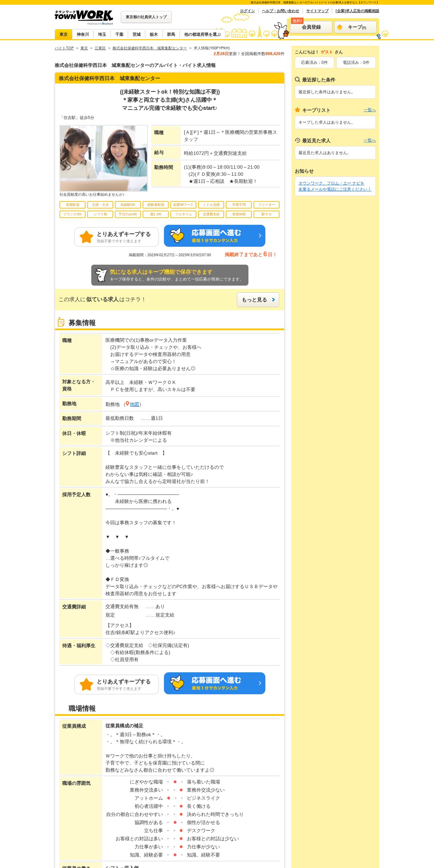This screenshot has width=434, height=868.
Task: Click the フリーター tag
Action: [266, 205]
